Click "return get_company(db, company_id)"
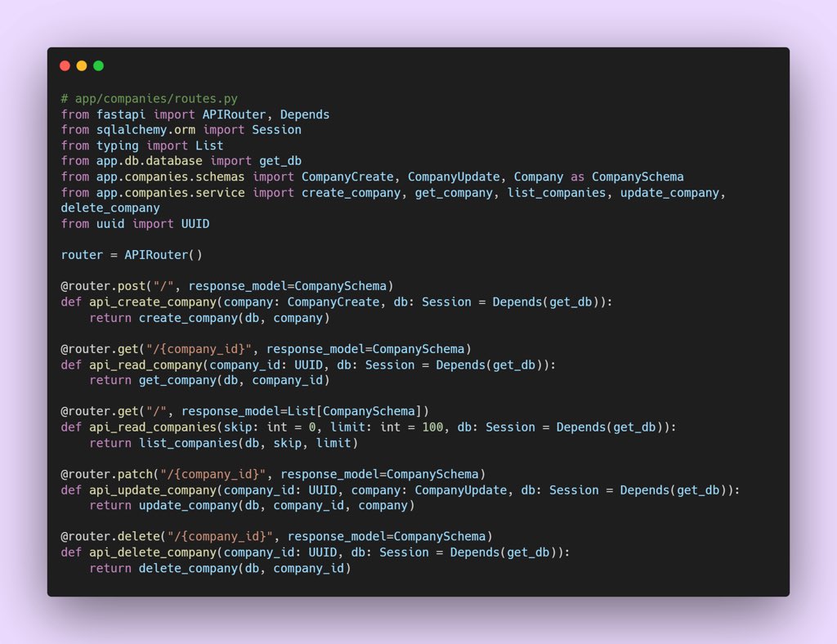This screenshot has width=837, height=644. pyautogui.click(x=210, y=380)
